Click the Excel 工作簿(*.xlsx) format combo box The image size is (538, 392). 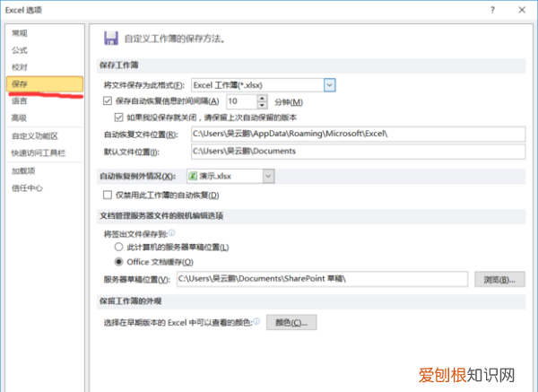(263, 85)
